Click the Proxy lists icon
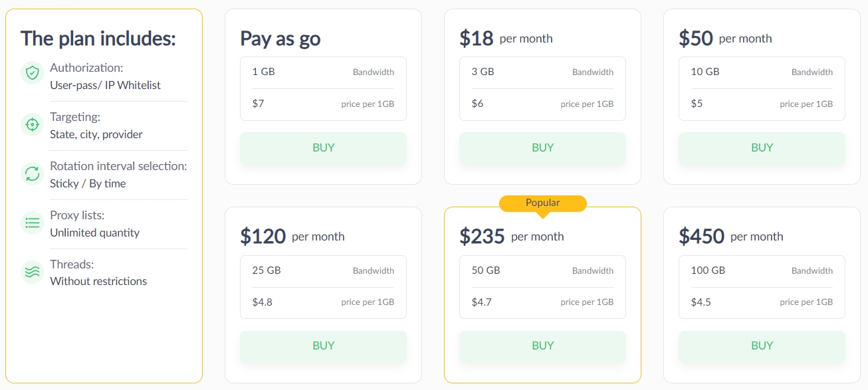The height and width of the screenshot is (390, 868). [32, 223]
